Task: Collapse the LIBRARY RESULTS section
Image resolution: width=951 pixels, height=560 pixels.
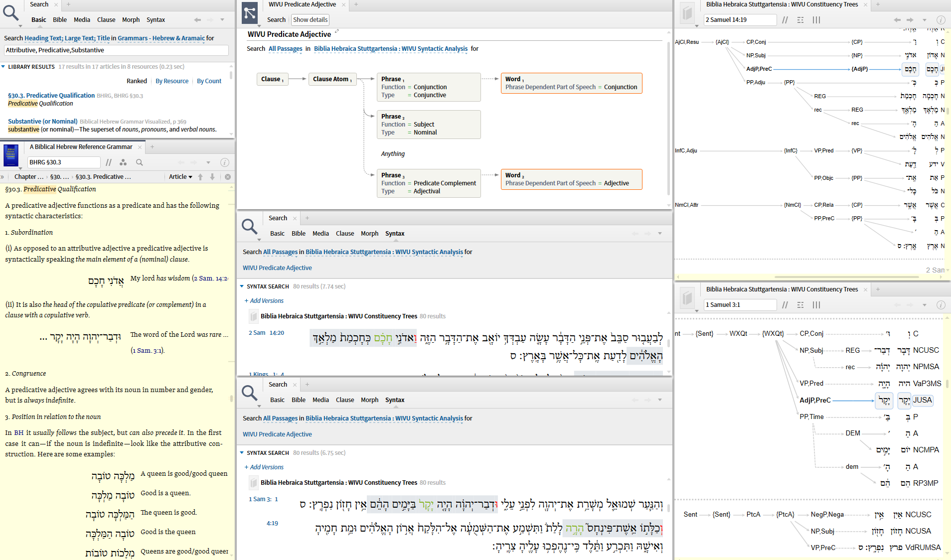Action: point(3,67)
